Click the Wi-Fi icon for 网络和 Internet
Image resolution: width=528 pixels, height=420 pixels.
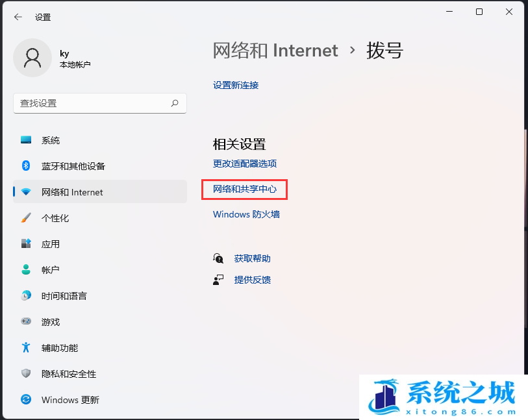pos(26,192)
